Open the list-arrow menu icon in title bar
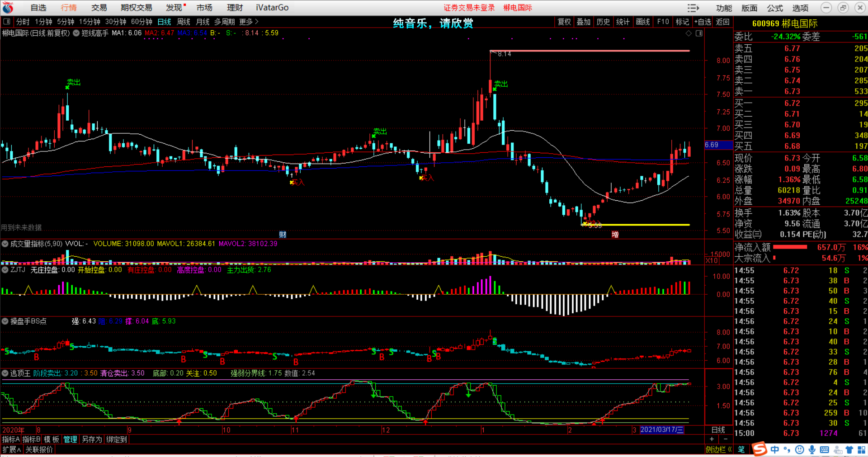 click(693, 8)
